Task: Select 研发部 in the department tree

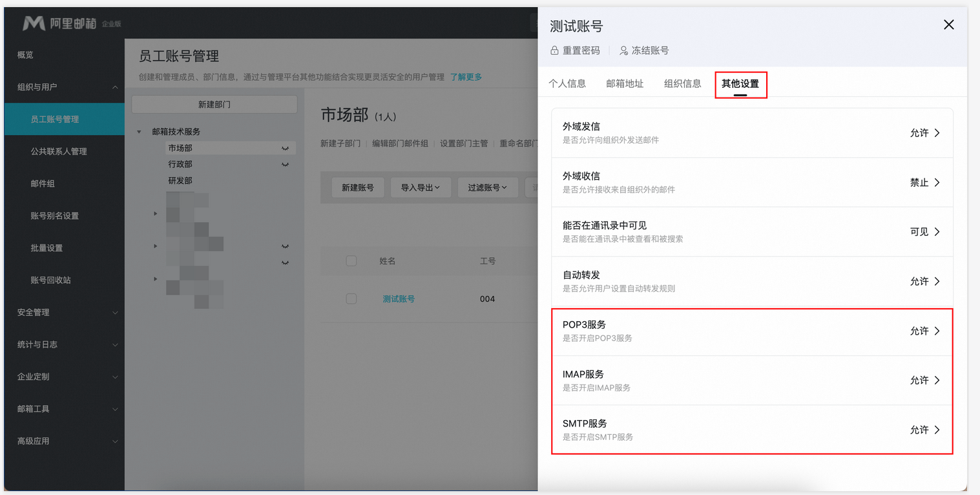Action: pos(180,181)
